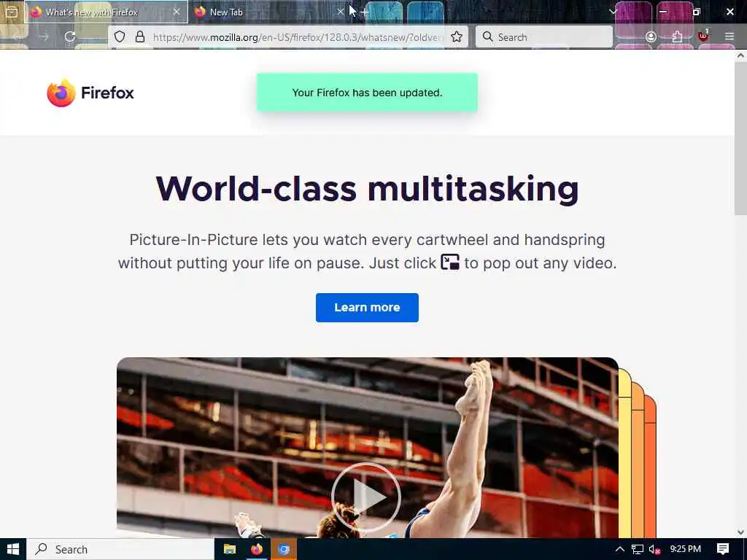The height and width of the screenshot is (560, 747).
Task: Click the World-class multitasking heading
Action: tap(367, 189)
